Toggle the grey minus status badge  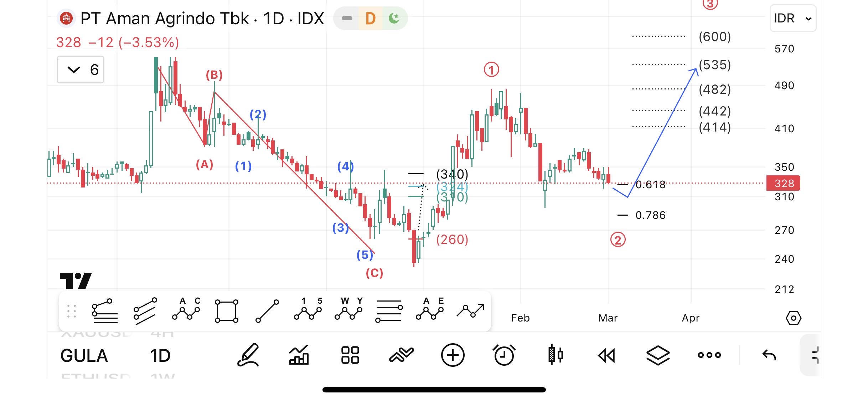tap(347, 18)
